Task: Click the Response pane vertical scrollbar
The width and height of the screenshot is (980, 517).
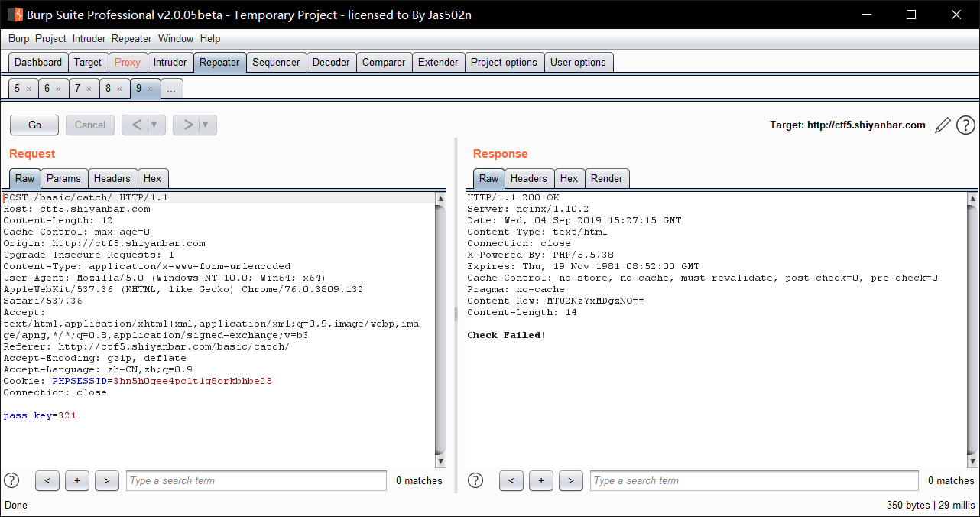Action: [x=972, y=329]
